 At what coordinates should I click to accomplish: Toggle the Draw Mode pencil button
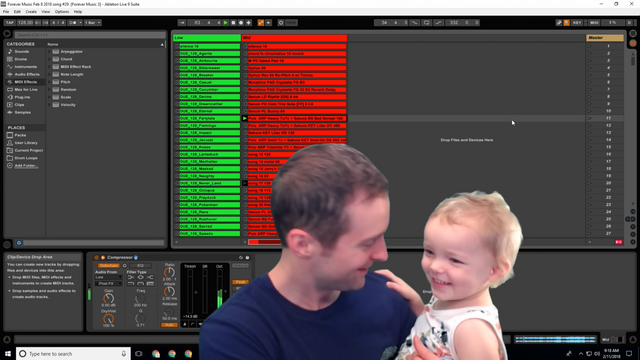(559, 23)
